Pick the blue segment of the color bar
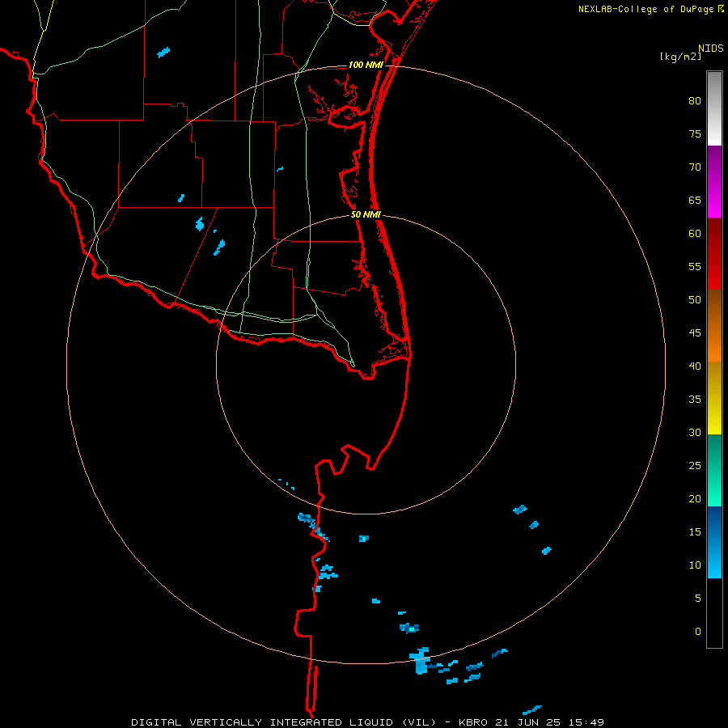The width and height of the screenshot is (728, 728). click(714, 542)
